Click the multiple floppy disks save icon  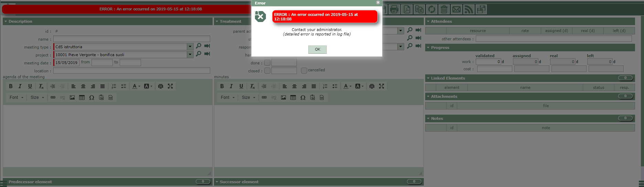[x=481, y=9]
